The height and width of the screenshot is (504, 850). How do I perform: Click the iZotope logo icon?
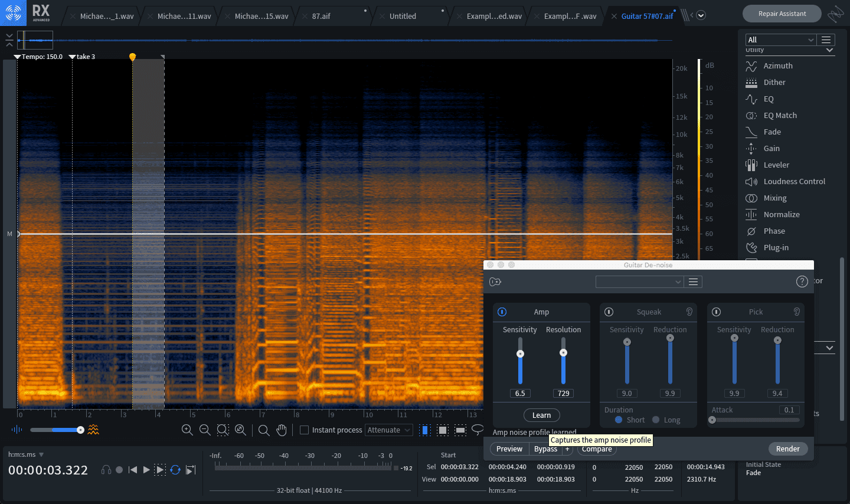pyautogui.click(x=13, y=12)
